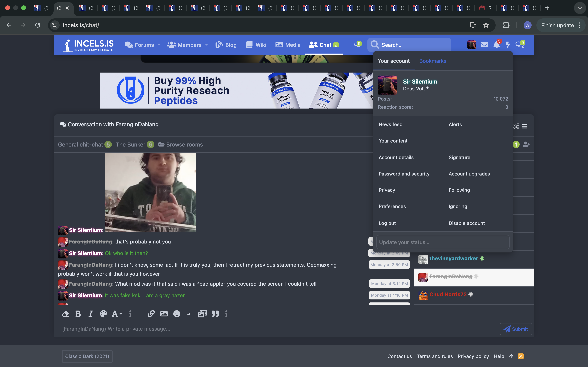Open the navbar chat bubbles icon
The image size is (588, 367).
click(x=520, y=44)
